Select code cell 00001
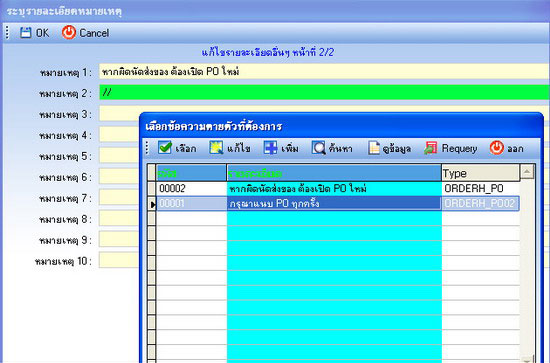 pos(192,203)
